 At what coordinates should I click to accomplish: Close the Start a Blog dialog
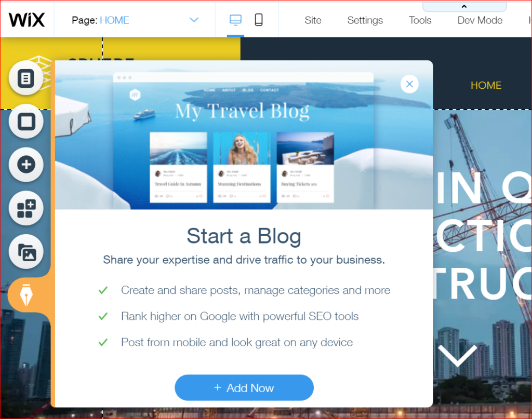409,84
